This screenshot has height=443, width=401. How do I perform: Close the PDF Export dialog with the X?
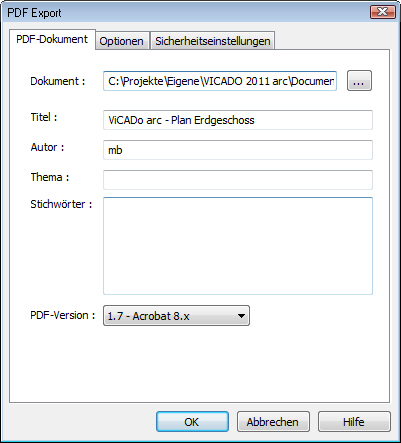coord(382,12)
